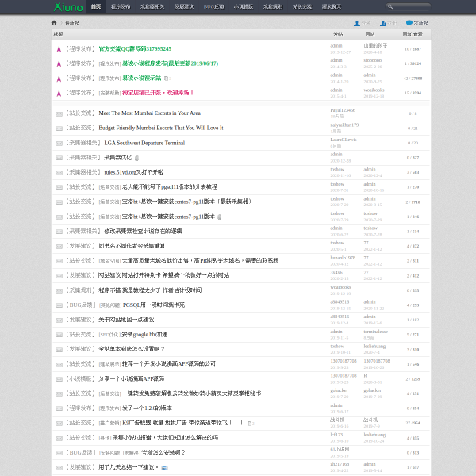Viewport: 476px width, 476px height.
Task: Click the 标题 column header
Action: coord(58,34)
